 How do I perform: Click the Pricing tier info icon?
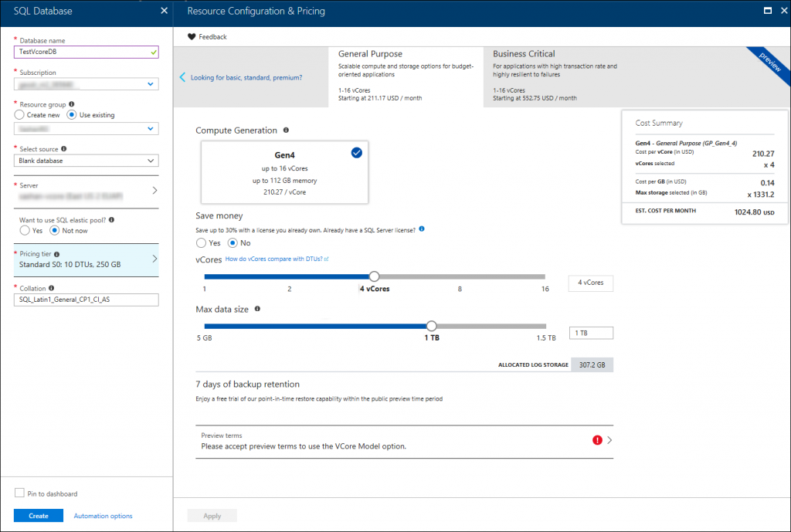pyautogui.click(x=56, y=253)
